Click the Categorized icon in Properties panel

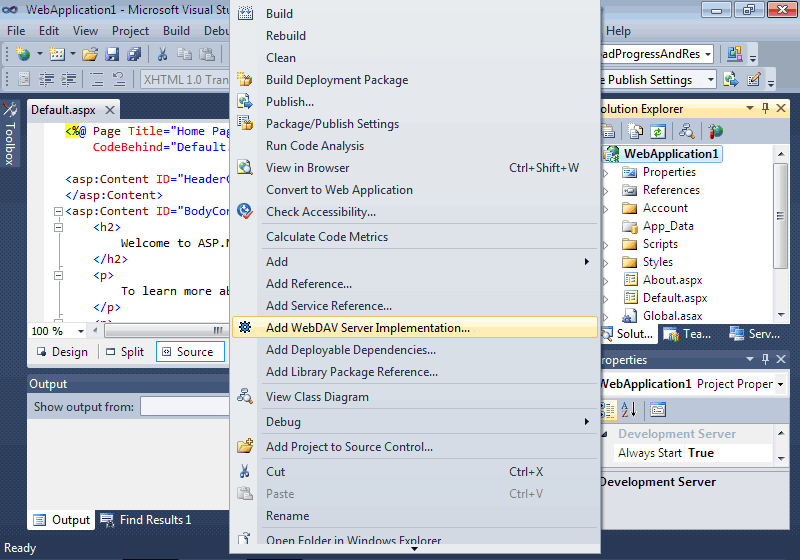pyautogui.click(x=608, y=410)
